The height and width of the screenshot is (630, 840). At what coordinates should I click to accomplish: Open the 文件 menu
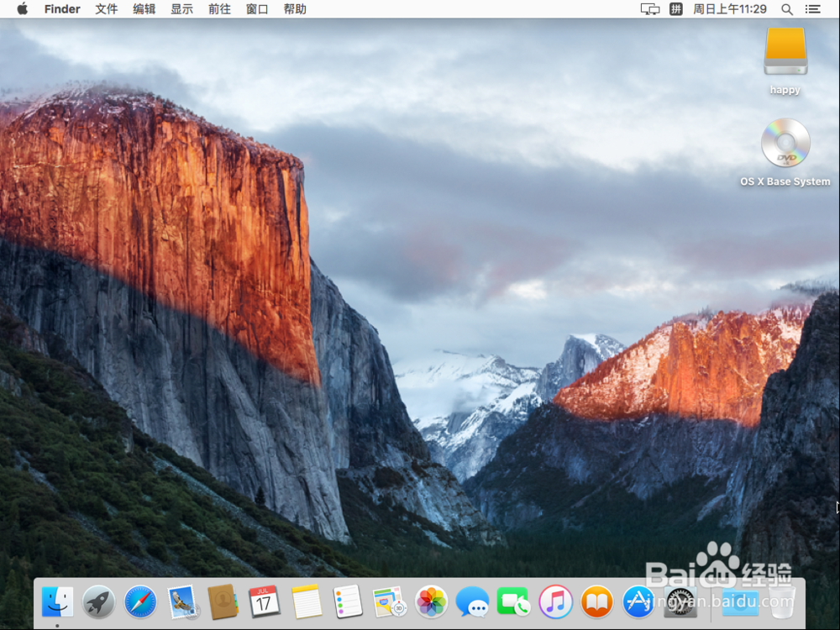pos(106,9)
